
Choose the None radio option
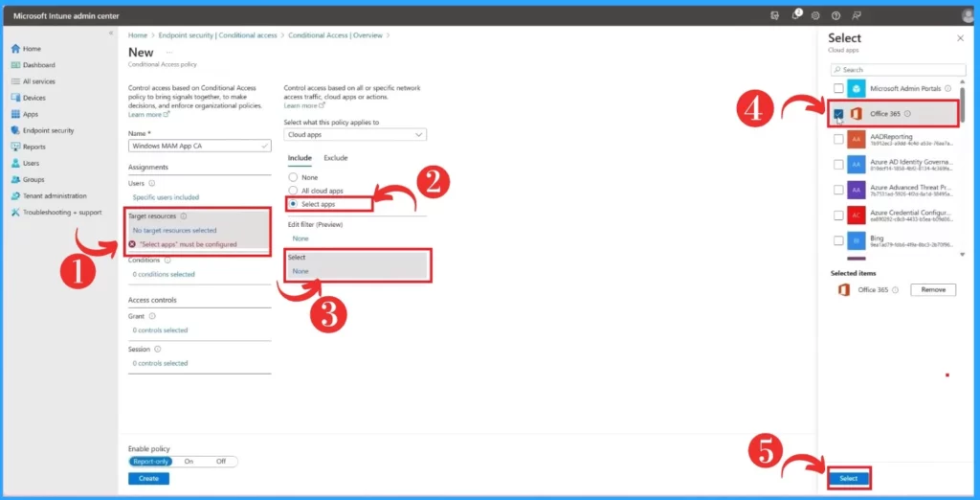tap(293, 178)
